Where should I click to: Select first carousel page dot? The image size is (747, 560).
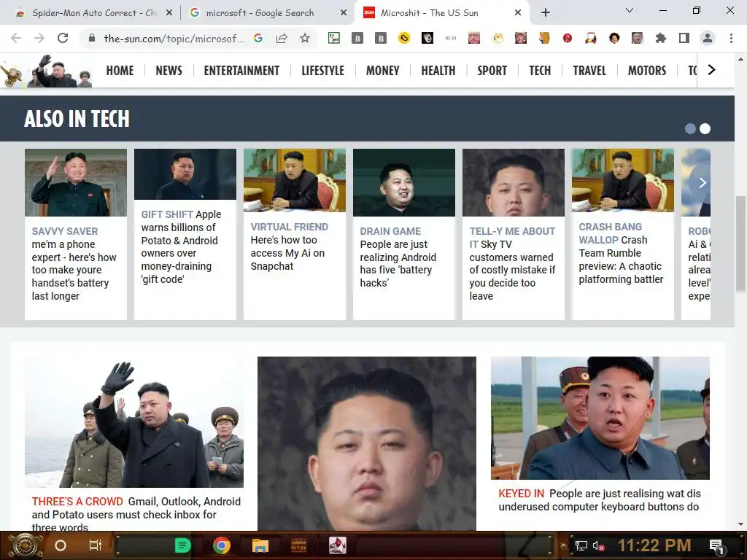[690, 128]
